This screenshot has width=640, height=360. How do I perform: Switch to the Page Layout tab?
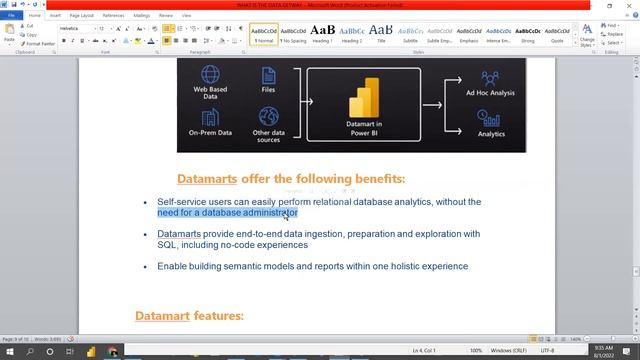tap(82, 15)
